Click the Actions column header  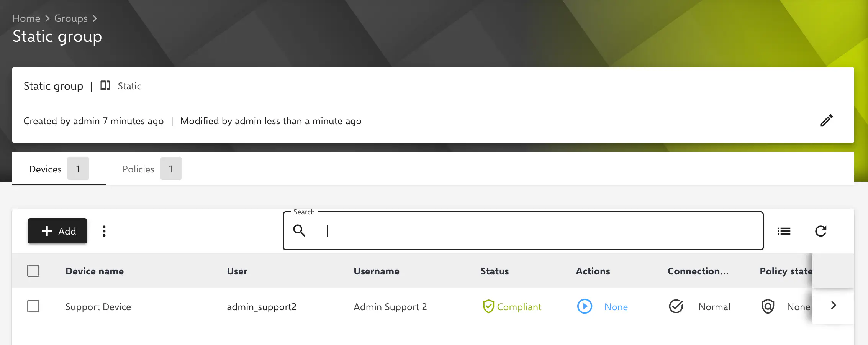tap(593, 271)
